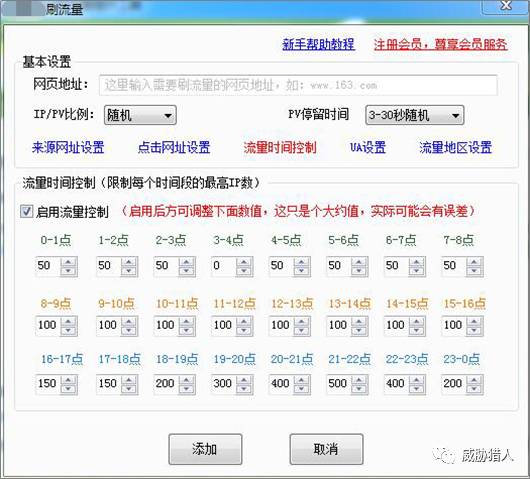
Task: Click the 取消 button
Action: coord(326,449)
